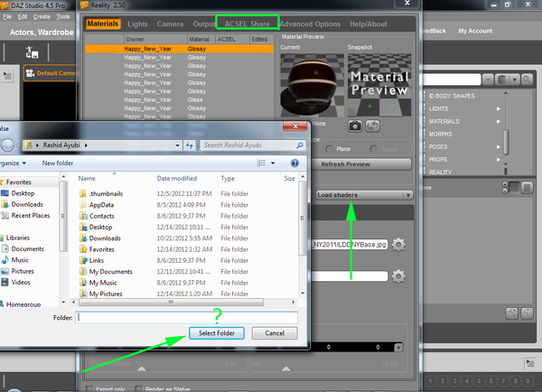Open the ACSEL Share tab
Viewport: 542px width, 392px height.
(x=248, y=23)
